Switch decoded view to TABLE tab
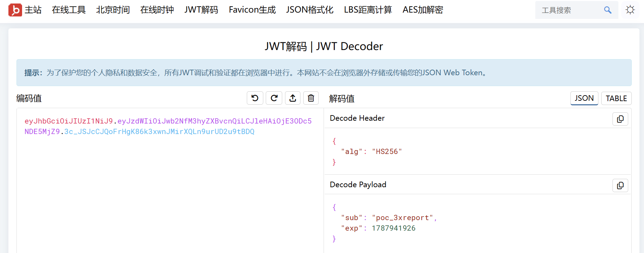The image size is (644, 253). point(616,98)
